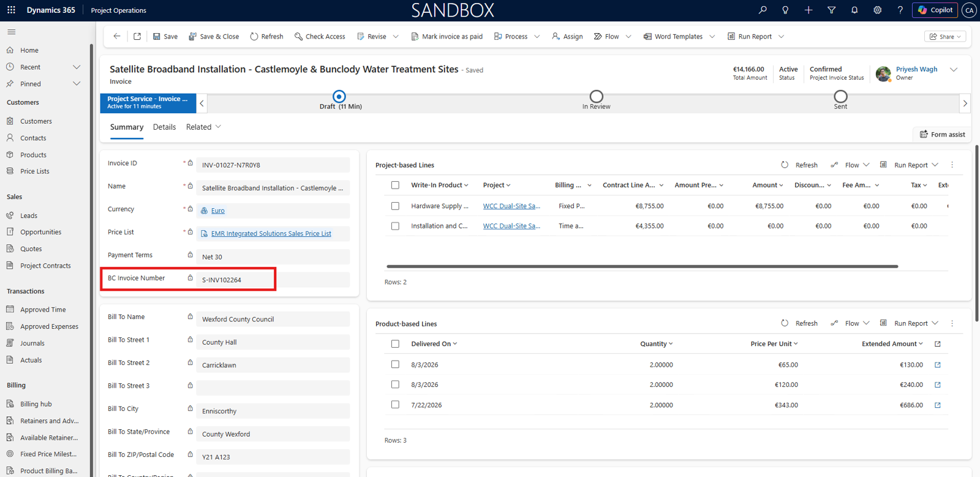Viewport: 980px width, 477px height.
Task: Select the Draft stage circle
Action: click(339, 96)
